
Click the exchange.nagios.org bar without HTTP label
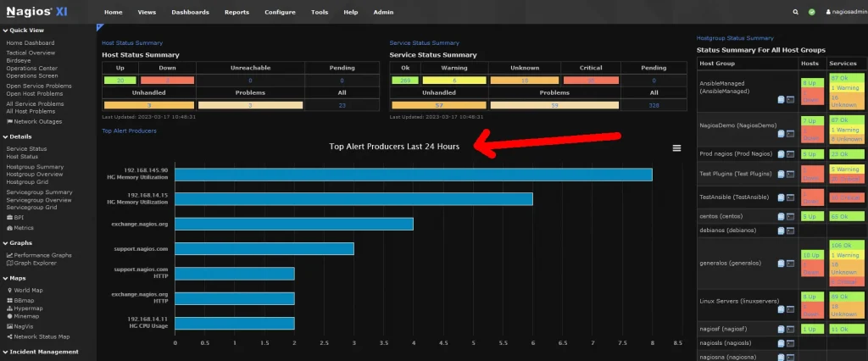click(294, 224)
